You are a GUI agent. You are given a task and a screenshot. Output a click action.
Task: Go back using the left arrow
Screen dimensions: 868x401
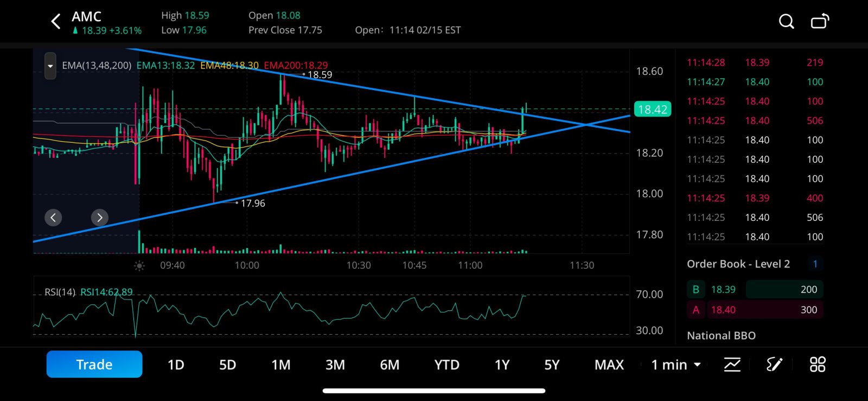pyautogui.click(x=55, y=22)
